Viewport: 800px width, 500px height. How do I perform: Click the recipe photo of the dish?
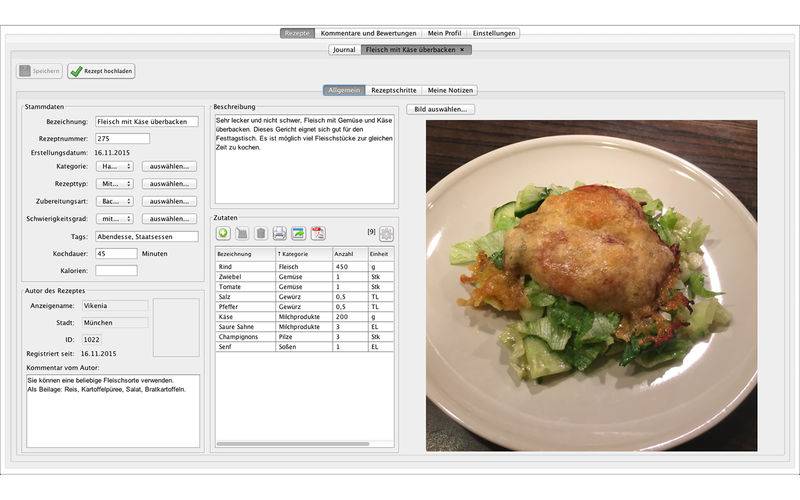point(591,286)
